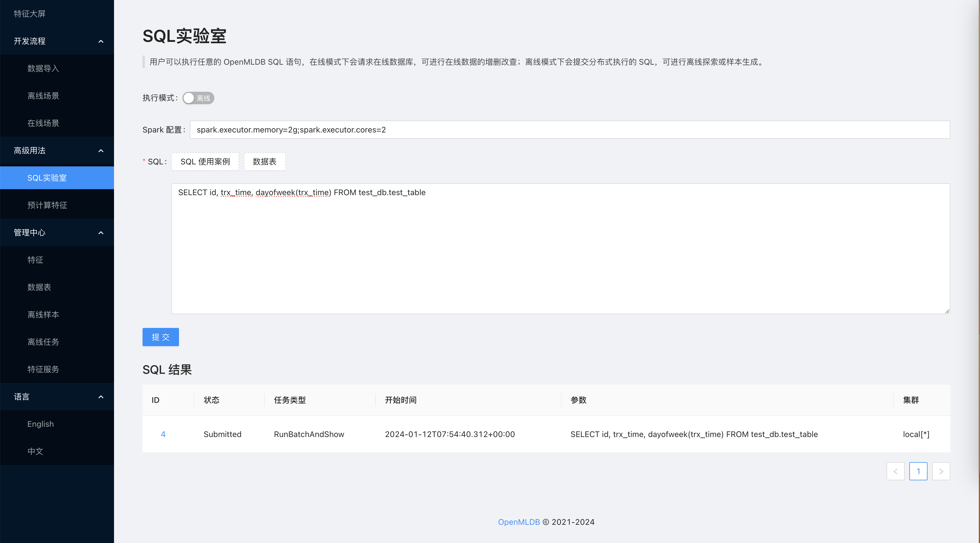Image resolution: width=980 pixels, height=543 pixels.
Task: Go to next results page arrow
Action: point(941,471)
